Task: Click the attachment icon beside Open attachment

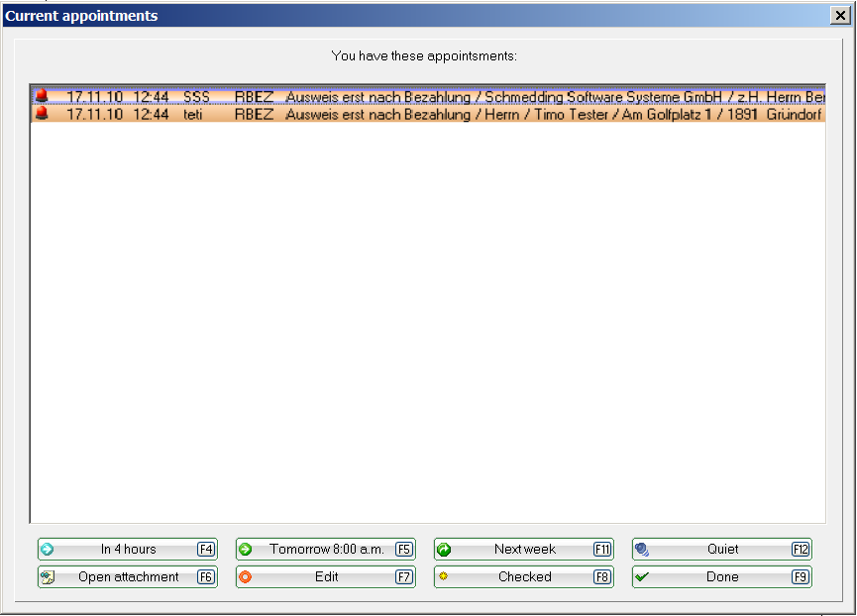Action: [x=48, y=577]
